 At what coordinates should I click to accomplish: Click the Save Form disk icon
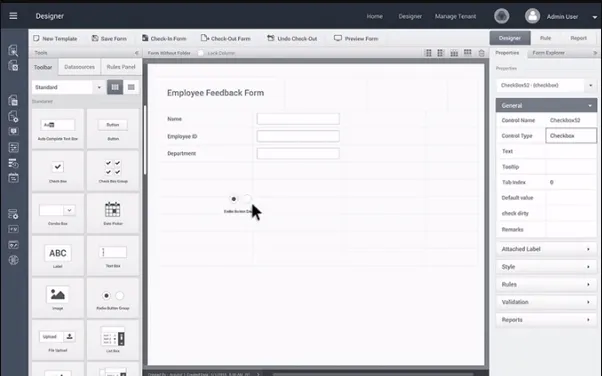(x=95, y=38)
